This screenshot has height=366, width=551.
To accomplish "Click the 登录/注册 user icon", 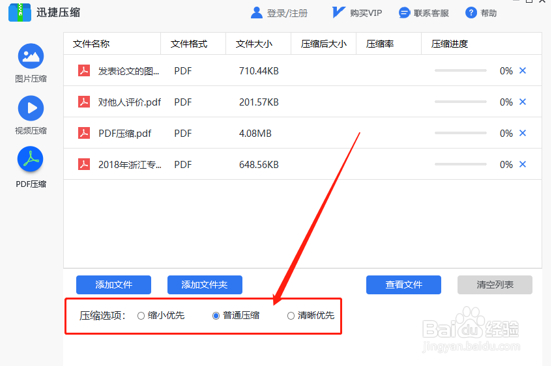I will point(257,13).
